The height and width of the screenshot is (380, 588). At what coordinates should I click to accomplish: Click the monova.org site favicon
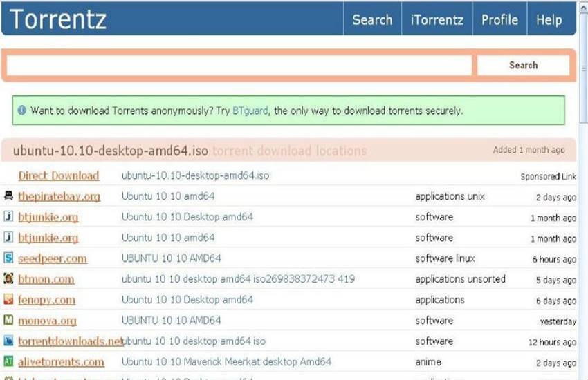(x=8, y=321)
